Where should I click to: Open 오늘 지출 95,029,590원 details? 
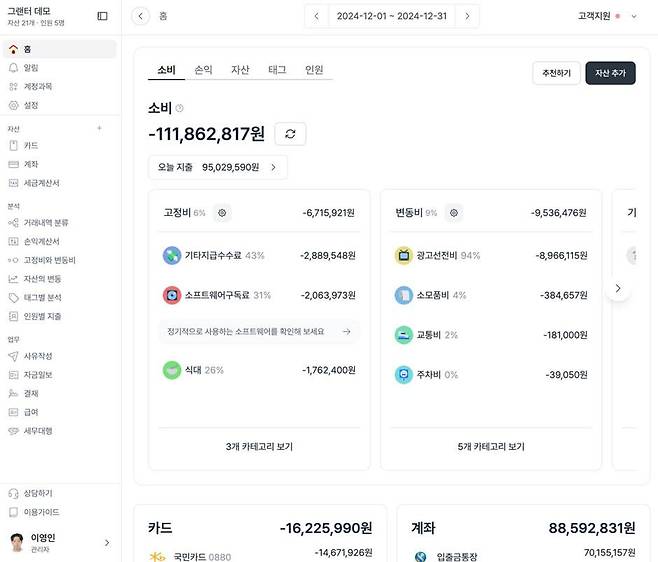pos(218,167)
